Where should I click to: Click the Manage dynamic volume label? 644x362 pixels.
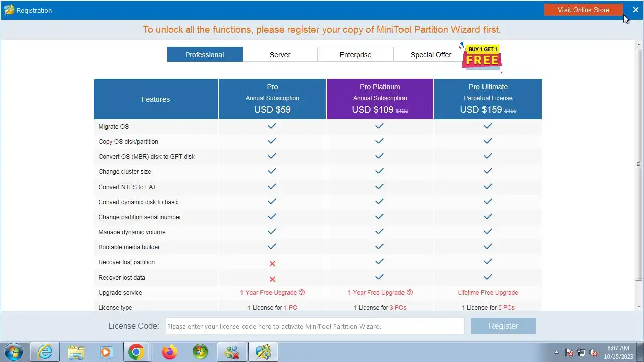[132, 232]
